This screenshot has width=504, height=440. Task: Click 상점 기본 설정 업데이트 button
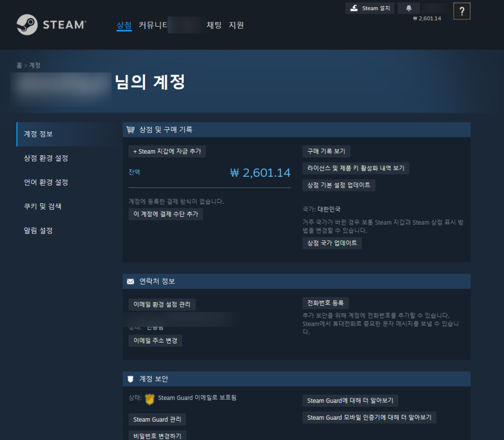click(x=339, y=185)
